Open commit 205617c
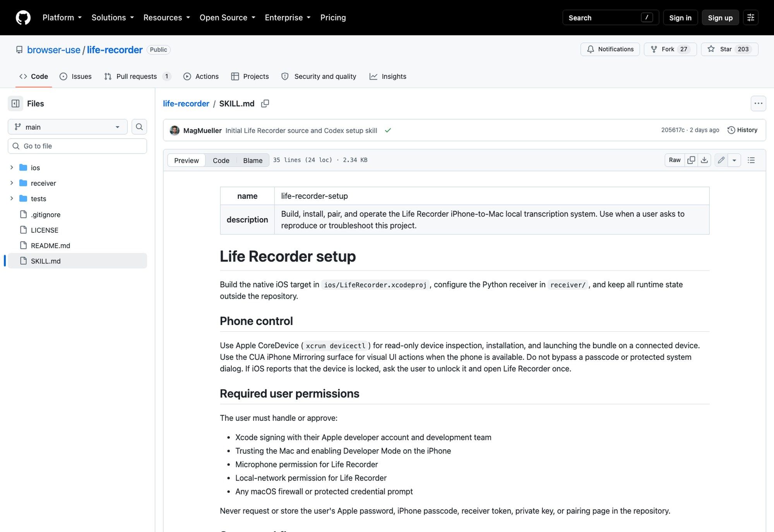 pyautogui.click(x=673, y=130)
